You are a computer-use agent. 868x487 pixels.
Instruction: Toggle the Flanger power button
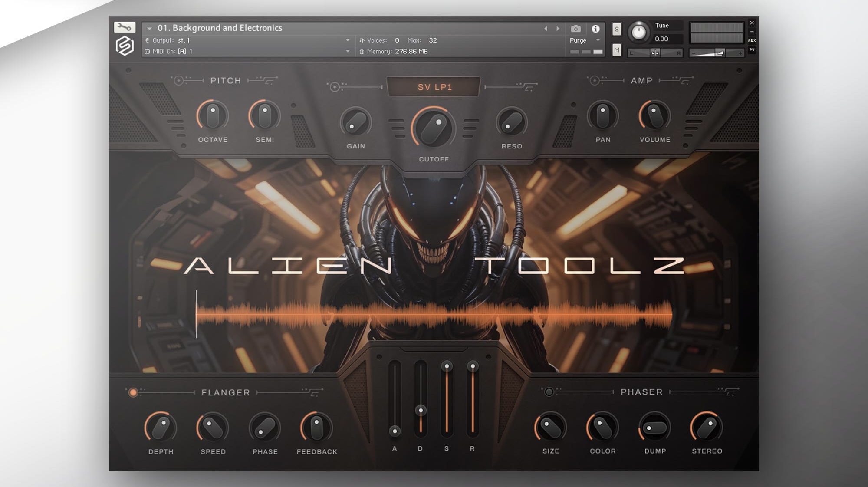point(133,392)
